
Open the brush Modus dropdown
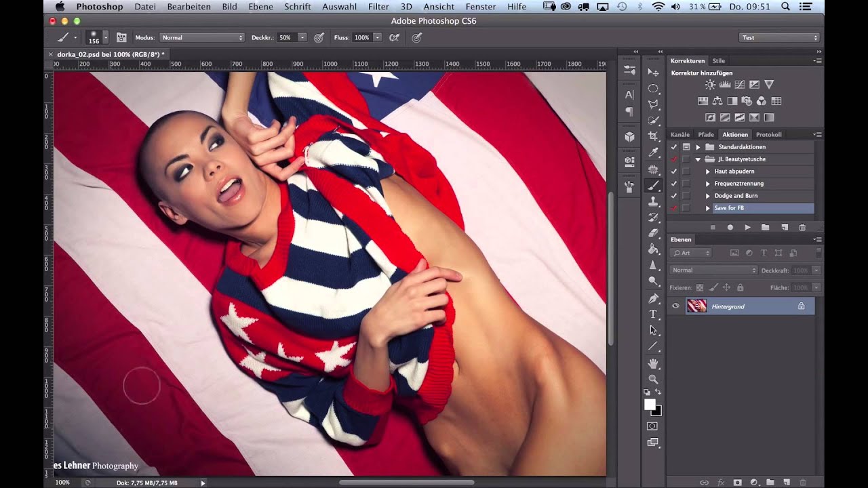pos(202,38)
